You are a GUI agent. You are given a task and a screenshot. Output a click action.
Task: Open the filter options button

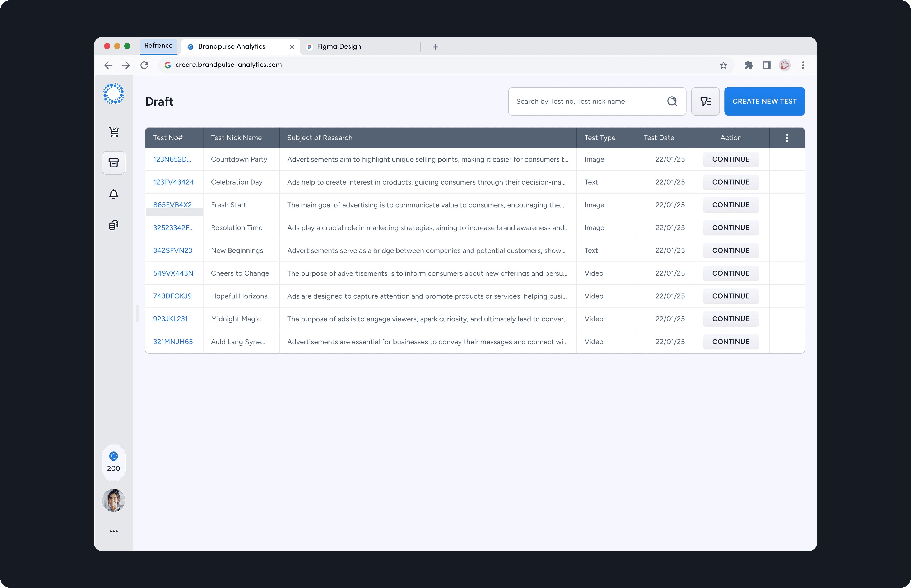705,101
